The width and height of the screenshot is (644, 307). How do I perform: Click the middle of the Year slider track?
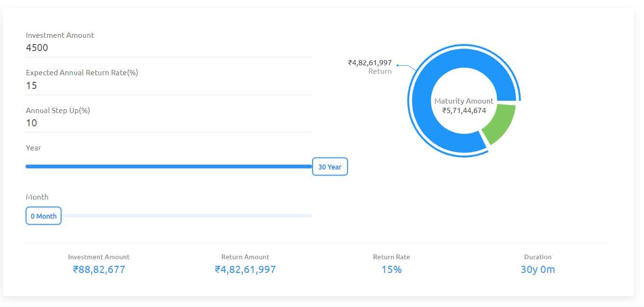point(169,167)
